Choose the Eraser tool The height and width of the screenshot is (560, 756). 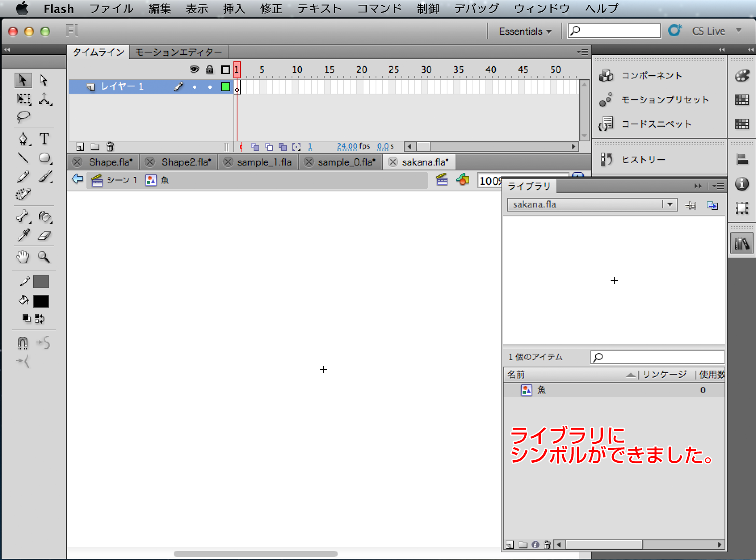pyautogui.click(x=44, y=235)
